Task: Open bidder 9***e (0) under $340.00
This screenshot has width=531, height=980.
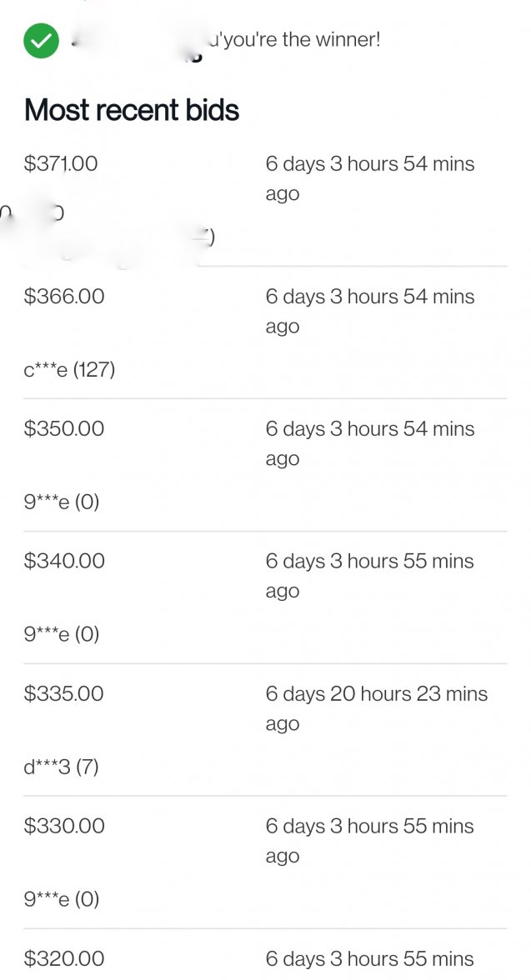Action: click(x=62, y=634)
